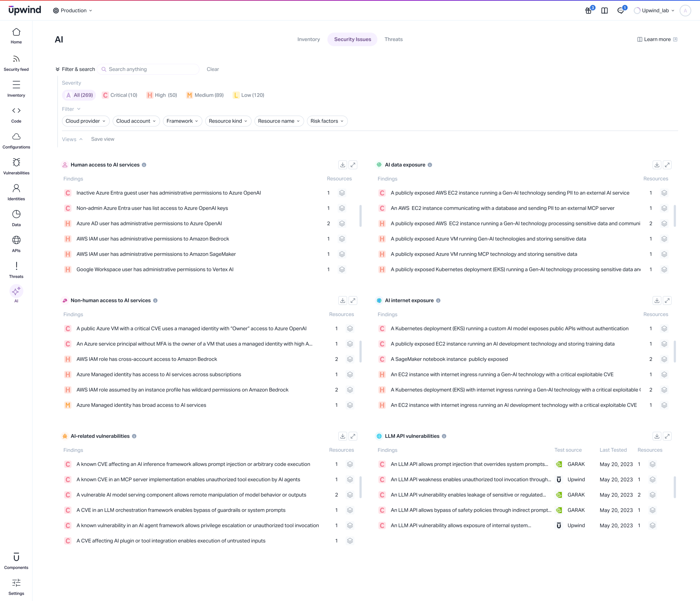Open the gift updates icon with badge
The height and width of the screenshot is (601, 700).
pyautogui.click(x=588, y=10)
